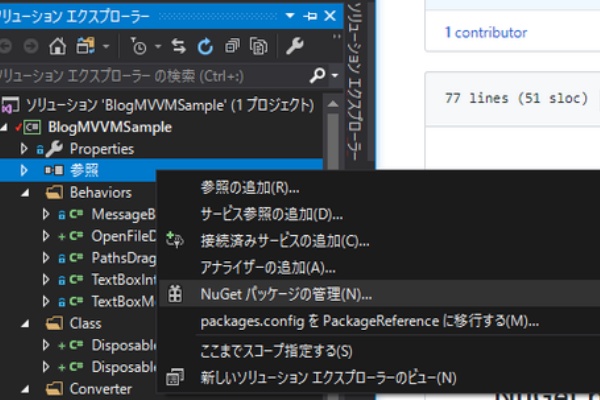Viewport: 600px width, 400px height.
Task: Select the Properties tree item
Action: 102,149
